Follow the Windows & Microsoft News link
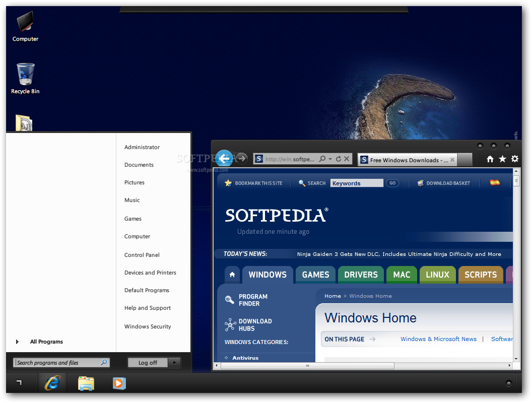This screenshot has height=403, width=532. tap(438, 339)
